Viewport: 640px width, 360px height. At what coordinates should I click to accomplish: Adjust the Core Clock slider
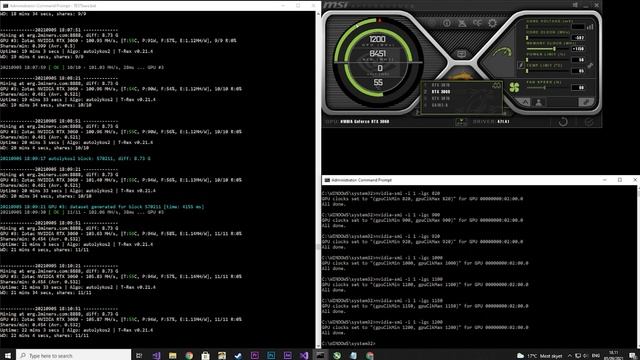pyautogui.click(x=547, y=38)
